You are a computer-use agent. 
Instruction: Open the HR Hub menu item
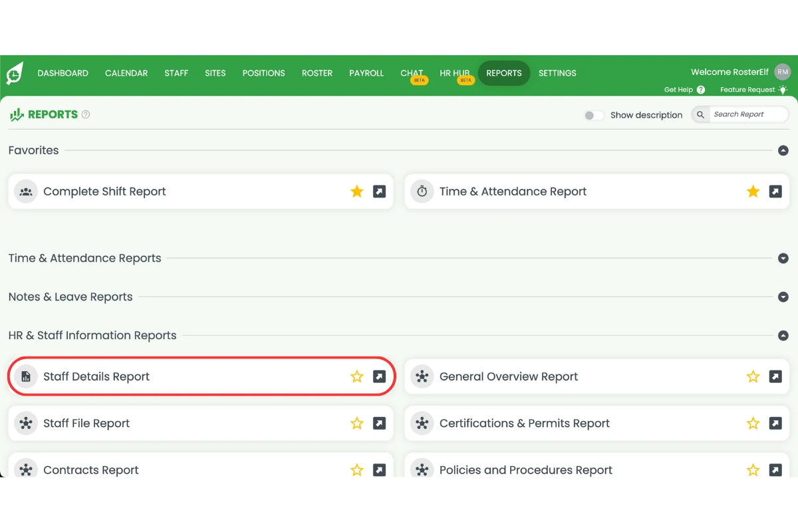456,73
